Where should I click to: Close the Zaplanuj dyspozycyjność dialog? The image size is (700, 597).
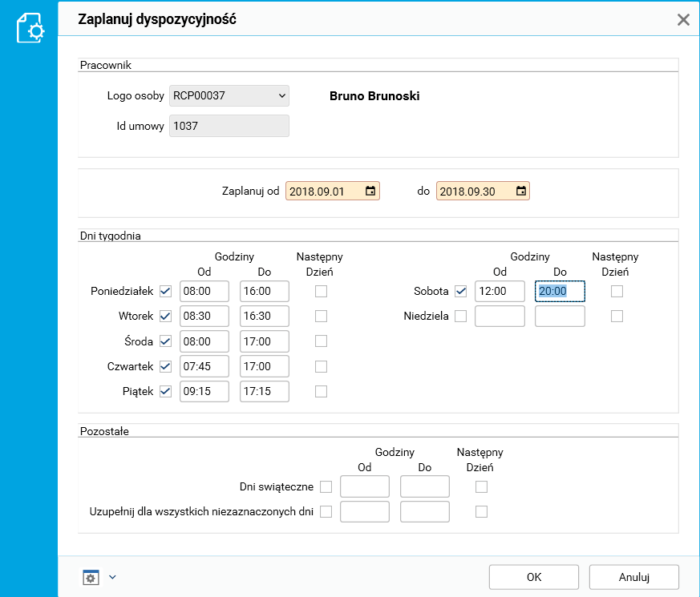(683, 20)
